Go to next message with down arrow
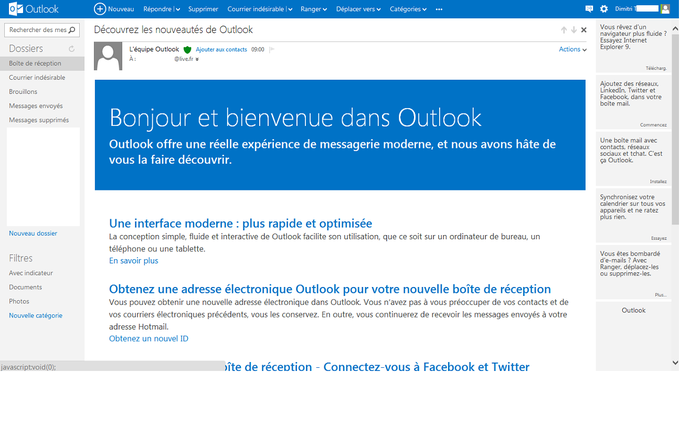 [574, 30]
